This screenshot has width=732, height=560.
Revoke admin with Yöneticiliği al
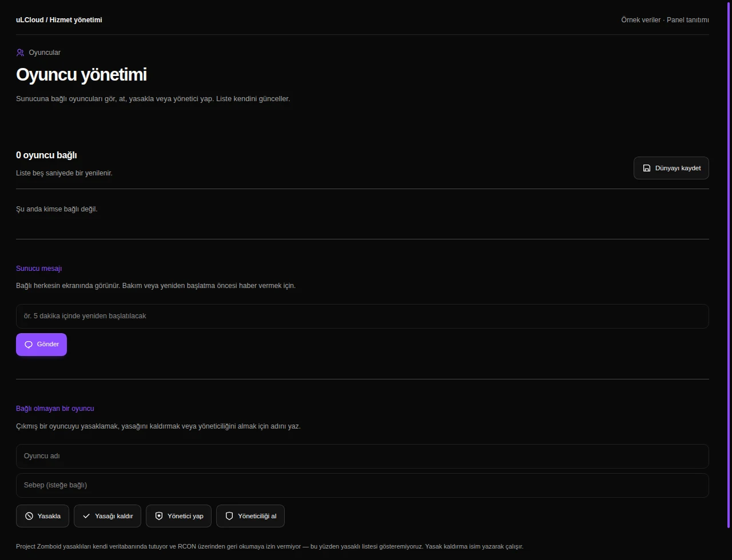250,516
